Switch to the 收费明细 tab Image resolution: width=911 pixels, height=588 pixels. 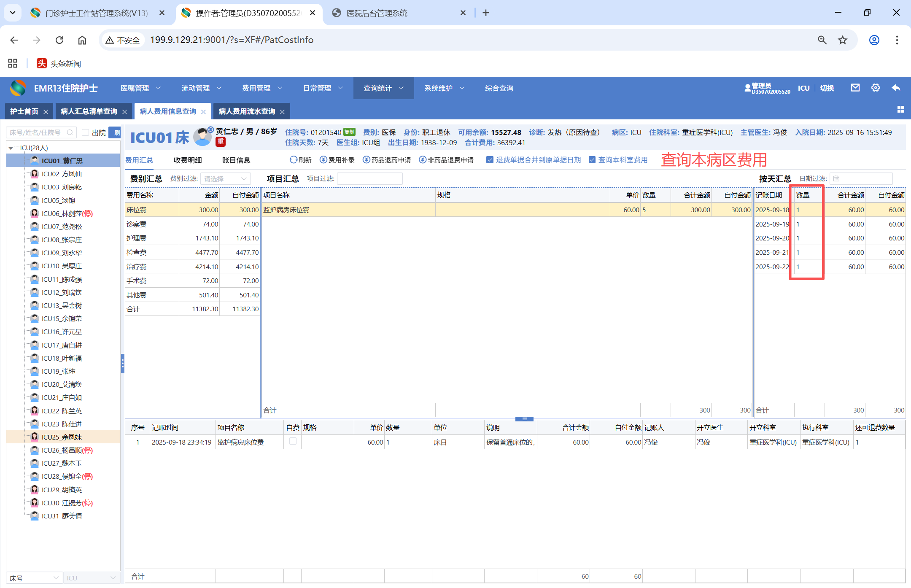click(188, 160)
